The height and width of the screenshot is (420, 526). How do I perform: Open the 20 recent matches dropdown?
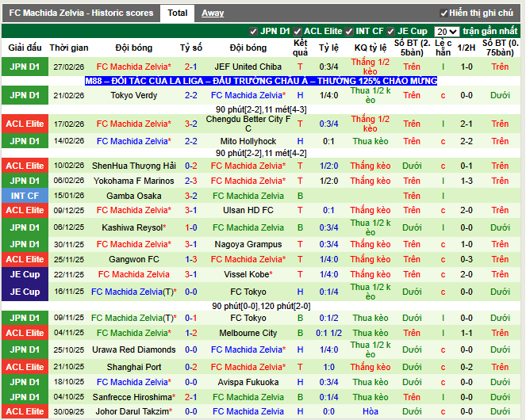447,32
